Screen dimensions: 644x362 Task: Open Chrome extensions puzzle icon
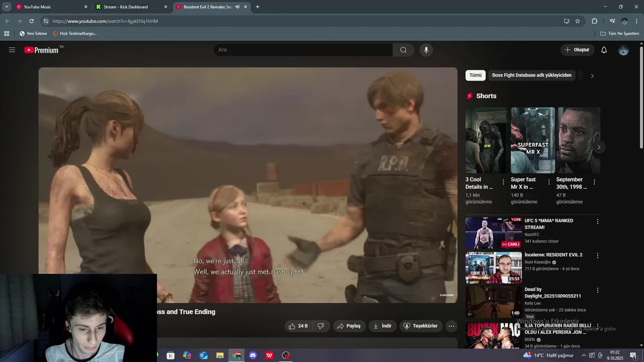coord(594,21)
